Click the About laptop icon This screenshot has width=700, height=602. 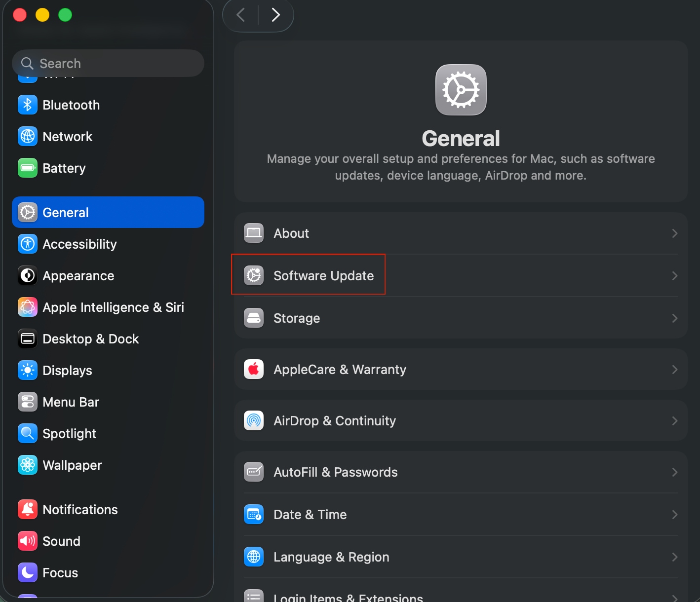(254, 233)
